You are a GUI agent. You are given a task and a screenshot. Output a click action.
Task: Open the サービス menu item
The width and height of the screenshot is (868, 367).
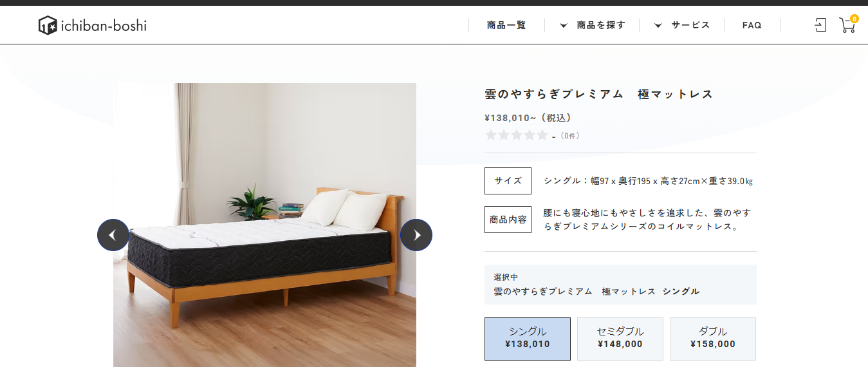point(690,25)
